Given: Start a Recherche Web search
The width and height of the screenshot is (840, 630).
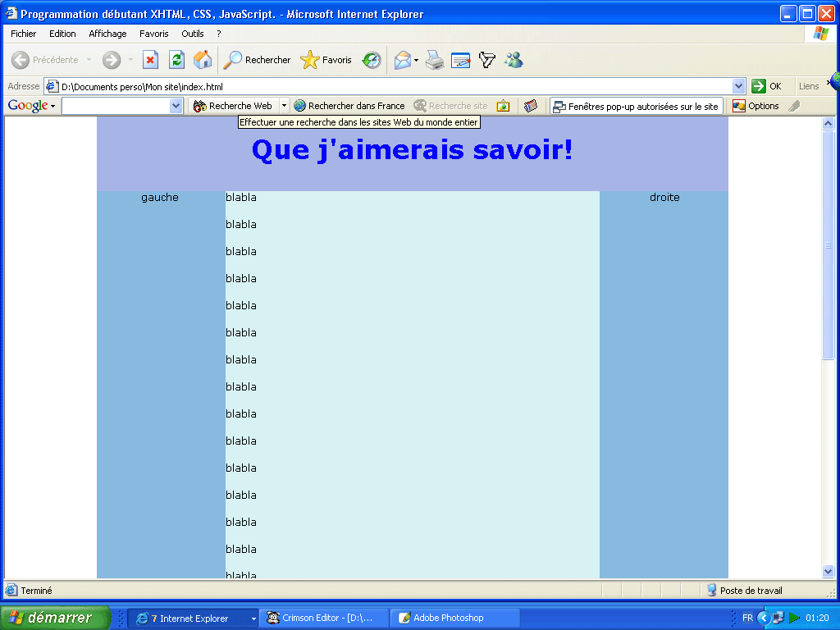Looking at the screenshot, I should [x=232, y=105].
